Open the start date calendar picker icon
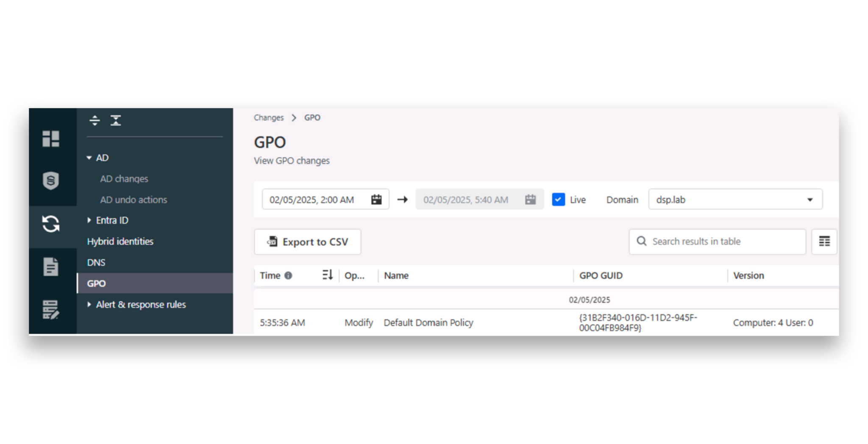 pos(376,199)
